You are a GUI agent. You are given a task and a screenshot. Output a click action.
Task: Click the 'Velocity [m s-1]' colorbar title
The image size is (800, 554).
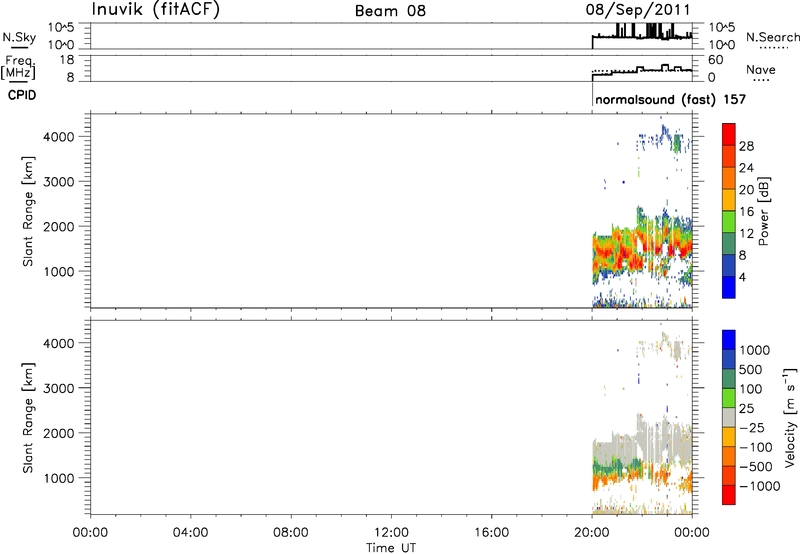coord(790,417)
